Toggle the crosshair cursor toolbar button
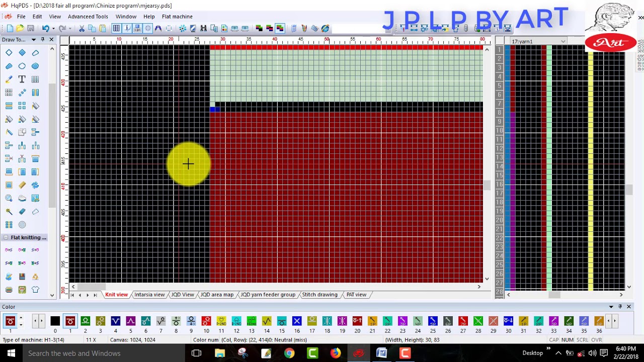The width and height of the screenshot is (644, 362). 148,28
